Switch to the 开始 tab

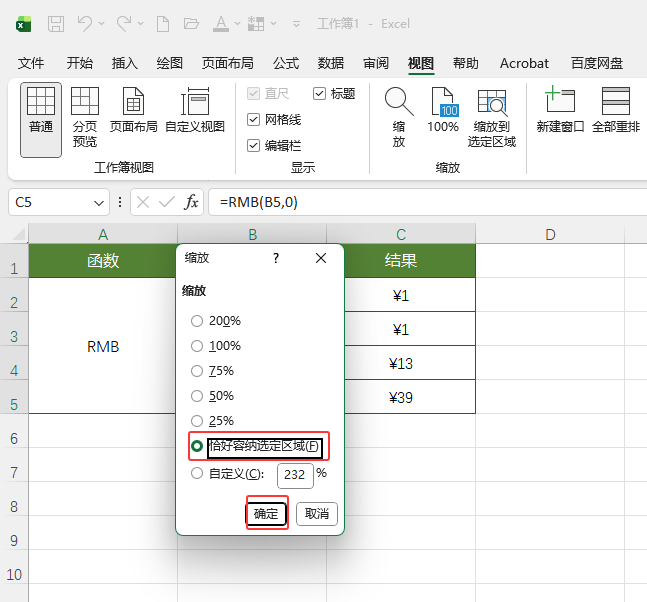tap(80, 63)
